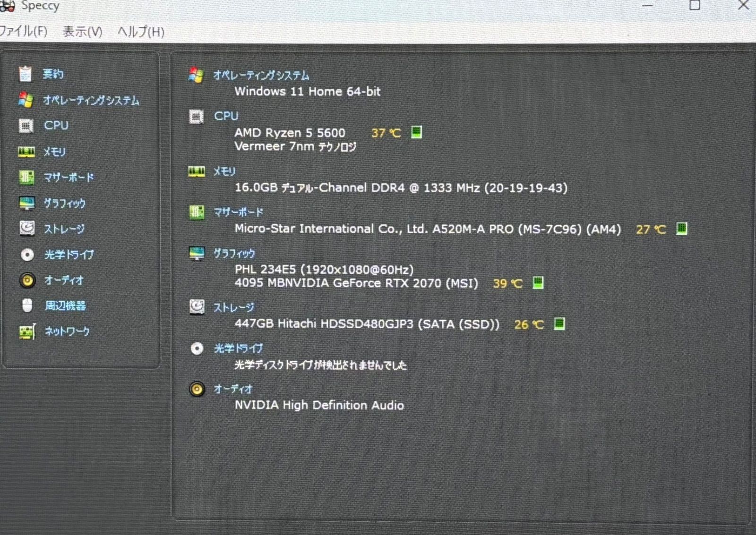Select 要約 in the sidebar

click(x=53, y=74)
